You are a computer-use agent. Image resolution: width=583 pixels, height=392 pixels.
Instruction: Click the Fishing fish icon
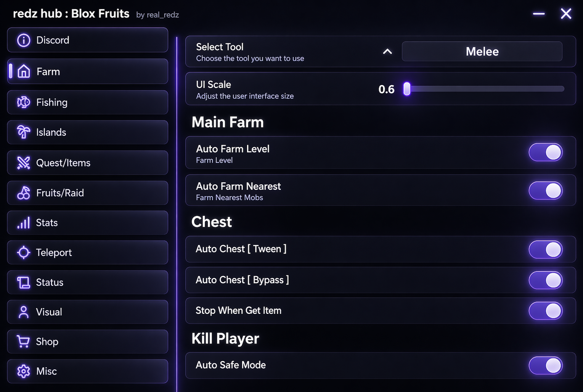[24, 102]
